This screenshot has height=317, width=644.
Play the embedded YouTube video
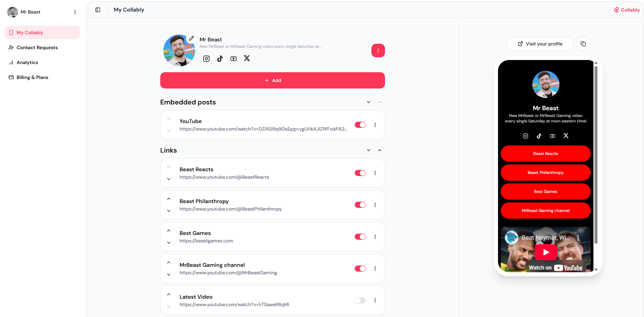546,252
